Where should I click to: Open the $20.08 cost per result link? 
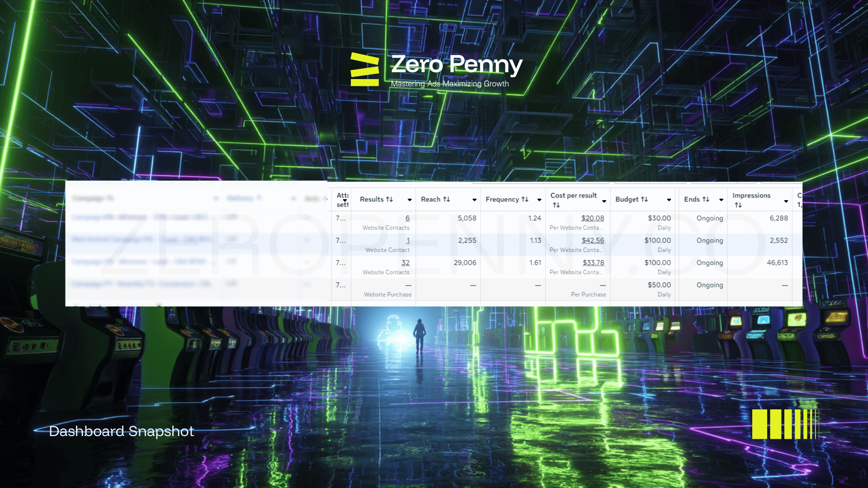(x=592, y=218)
